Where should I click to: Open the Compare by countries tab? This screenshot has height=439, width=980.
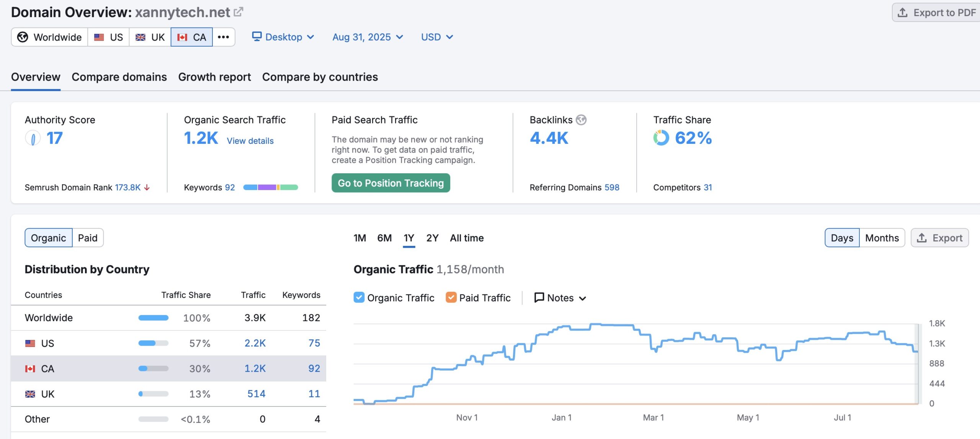tap(320, 77)
